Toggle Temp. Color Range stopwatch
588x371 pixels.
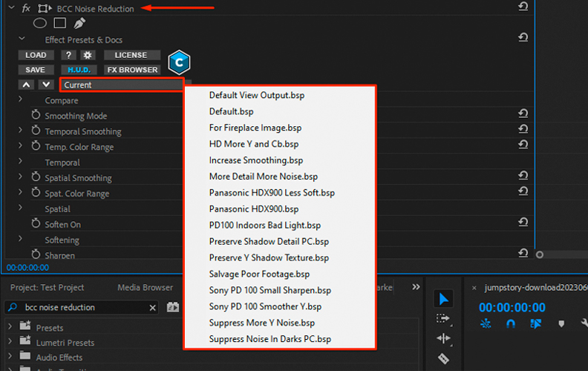(36, 145)
